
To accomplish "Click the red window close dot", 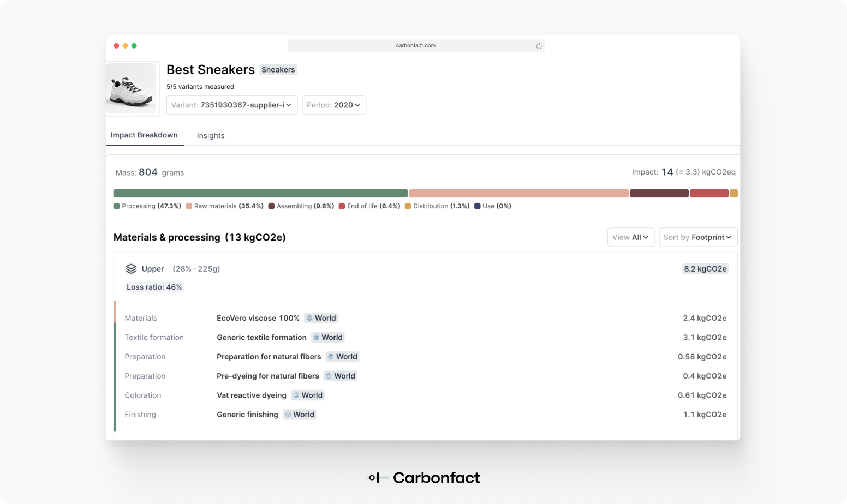I will tap(116, 46).
